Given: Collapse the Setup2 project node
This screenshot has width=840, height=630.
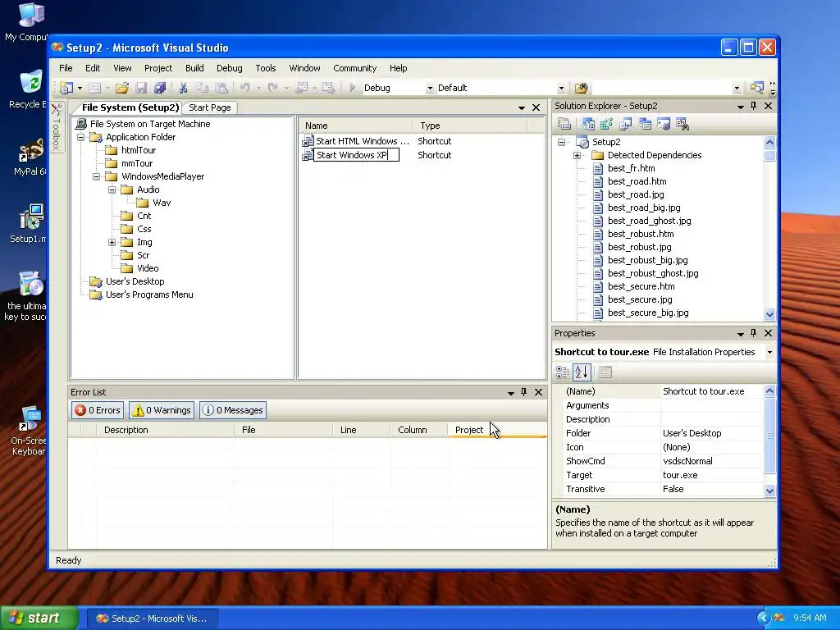Looking at the screenshot, I should 561,142.
